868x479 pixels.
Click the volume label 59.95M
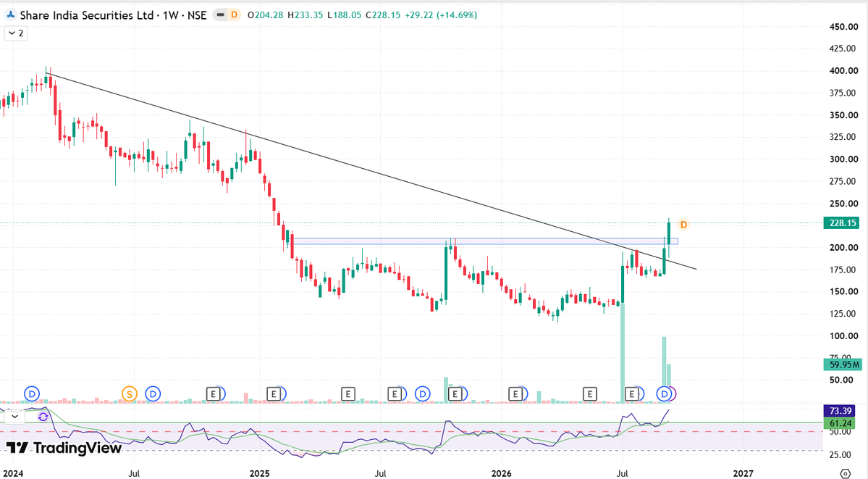[841, 365]
